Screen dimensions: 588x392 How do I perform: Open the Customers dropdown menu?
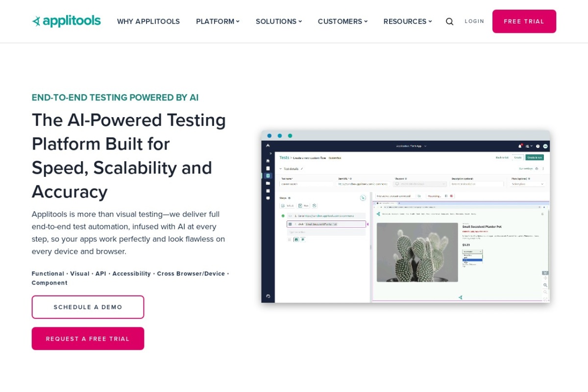pos(342,22)
